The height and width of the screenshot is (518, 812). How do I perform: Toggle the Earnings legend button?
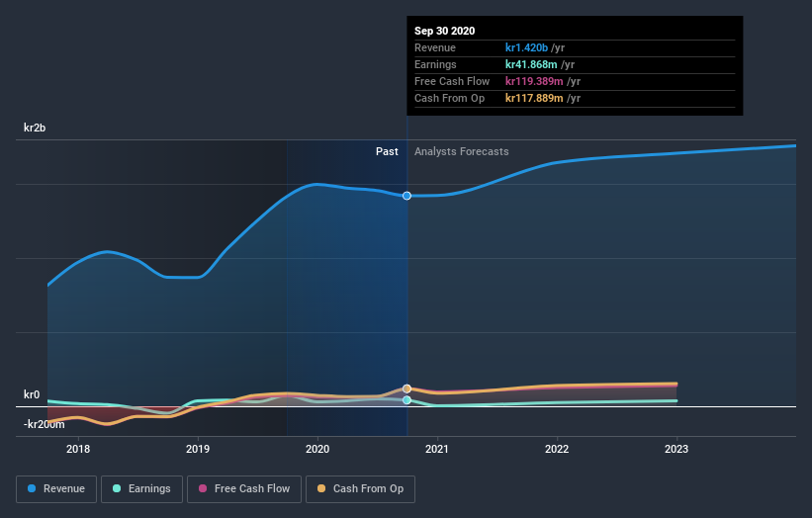141,489
